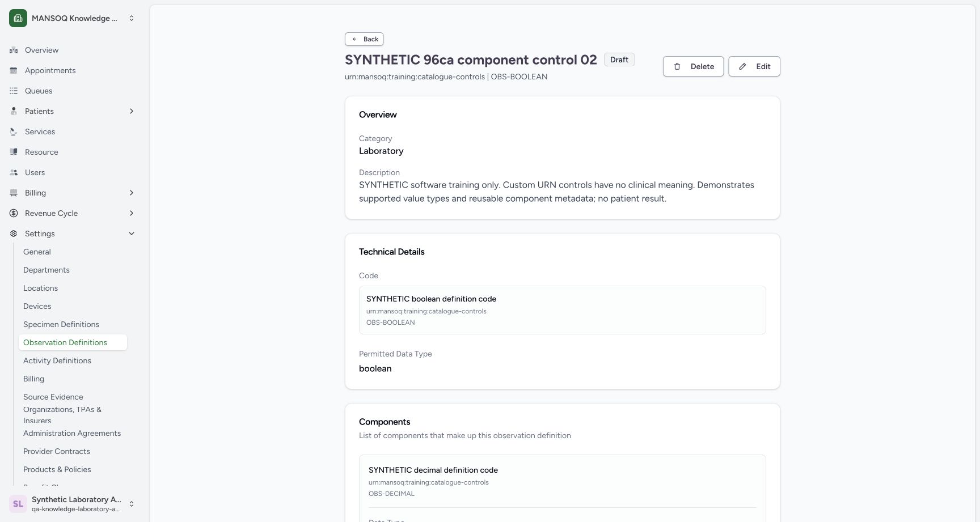This screenshot has height=522, width=980.
Task: Open General settings
Action: [73, 252]
